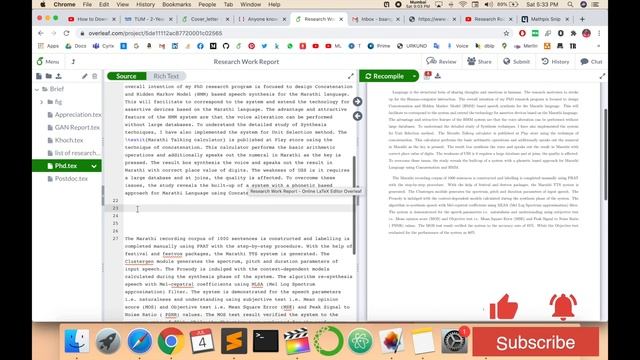
Task: Open Chrome Bookmarks menu
Action: coord(176,4)
